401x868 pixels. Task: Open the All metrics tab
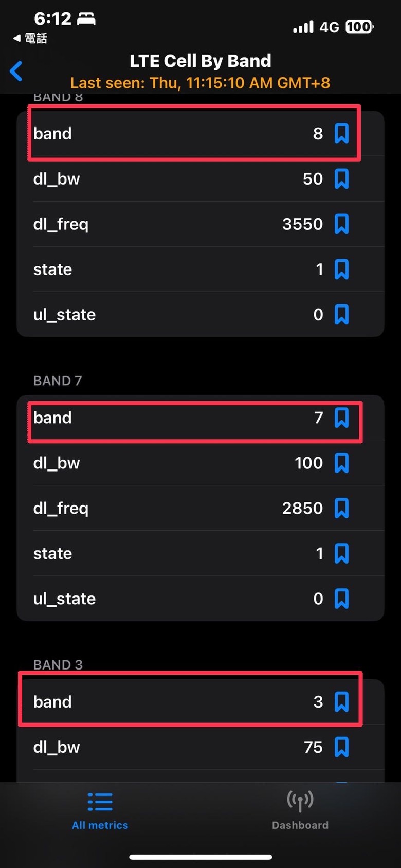pos(100,811)
